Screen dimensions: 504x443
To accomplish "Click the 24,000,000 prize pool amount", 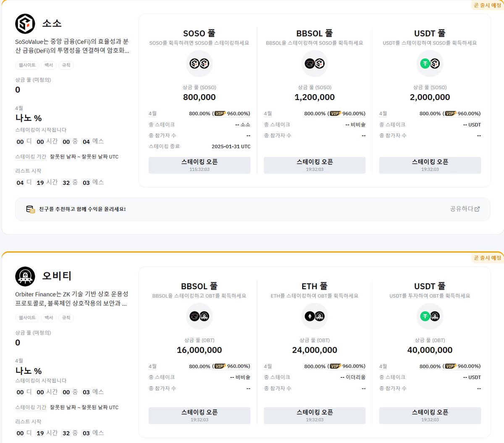I will click(315, 350).
